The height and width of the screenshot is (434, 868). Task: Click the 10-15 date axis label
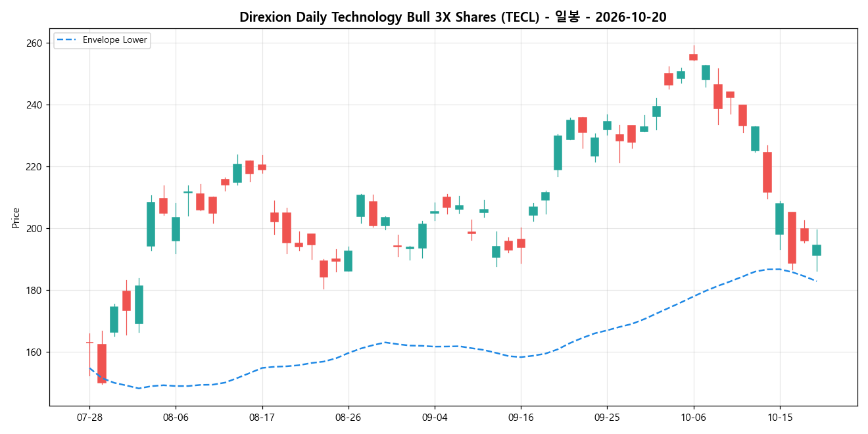click(780, 418)
